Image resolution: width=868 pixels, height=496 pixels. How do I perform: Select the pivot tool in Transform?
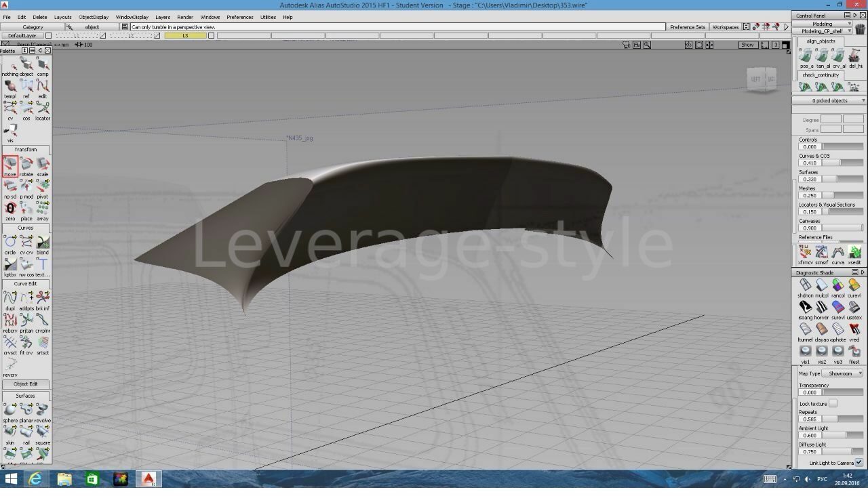point(43,187)
